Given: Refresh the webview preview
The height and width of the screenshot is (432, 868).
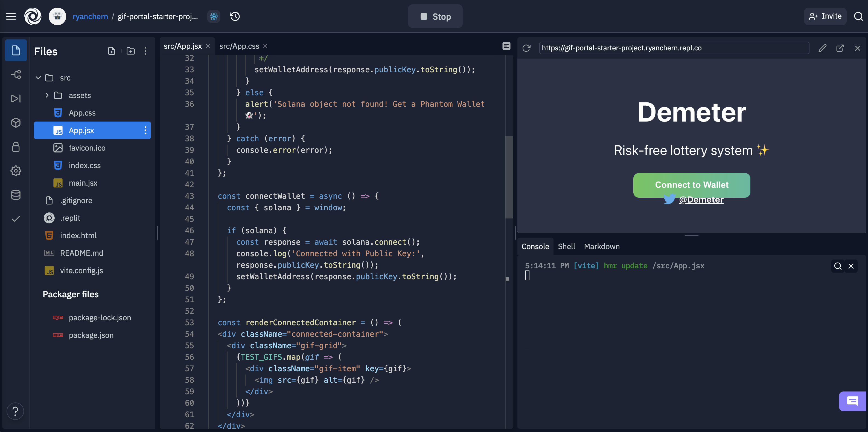Looking at the screenshot, I should (526, 48).
